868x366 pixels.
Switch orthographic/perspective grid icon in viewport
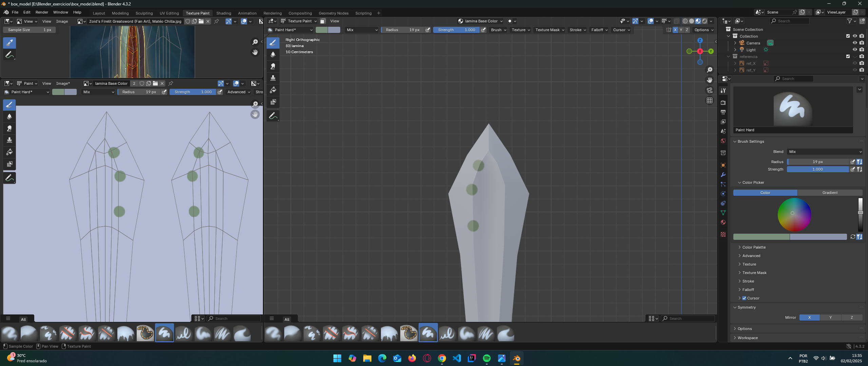tap(710, 100)
